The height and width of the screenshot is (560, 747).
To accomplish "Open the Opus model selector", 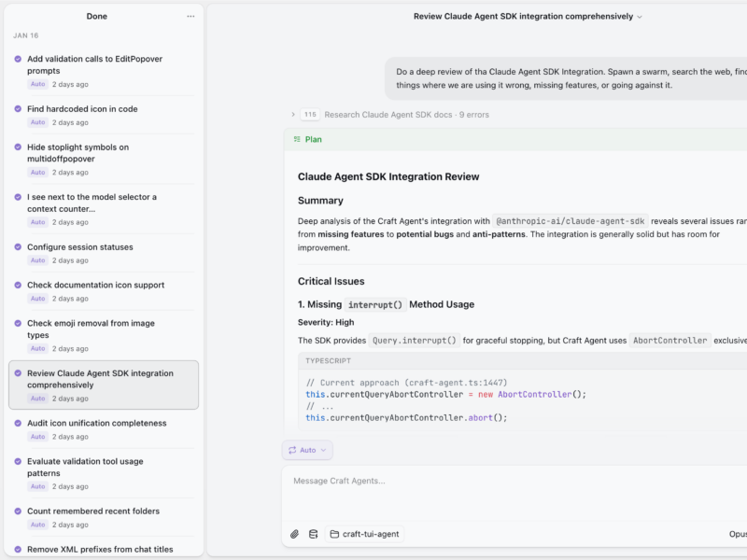I will click(x=737, y=534).
